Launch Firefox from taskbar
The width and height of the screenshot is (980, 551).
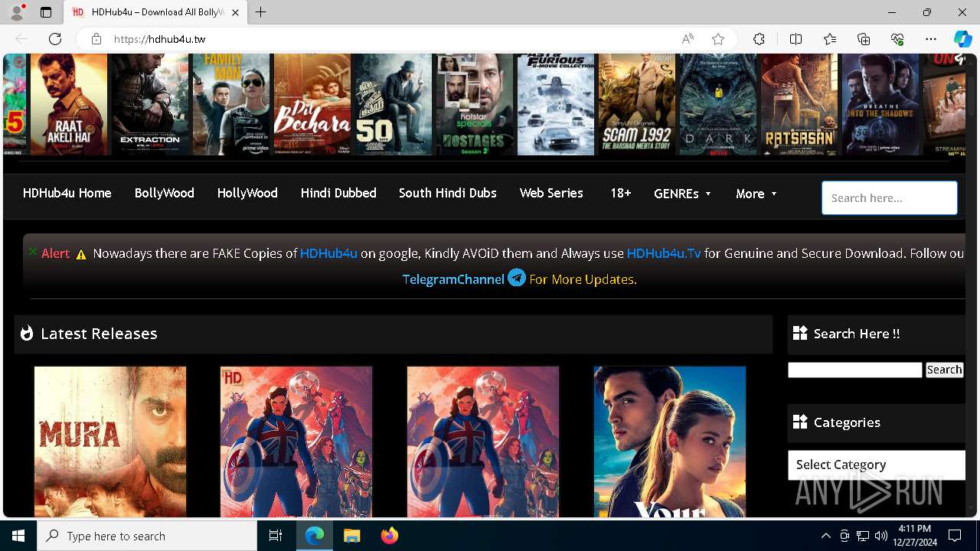tap(389, 536)
